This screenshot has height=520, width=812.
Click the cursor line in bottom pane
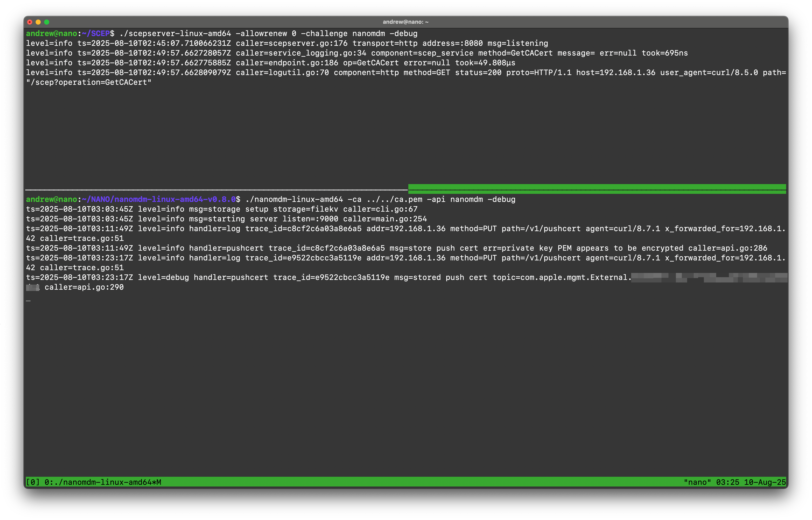click(28, 300)
